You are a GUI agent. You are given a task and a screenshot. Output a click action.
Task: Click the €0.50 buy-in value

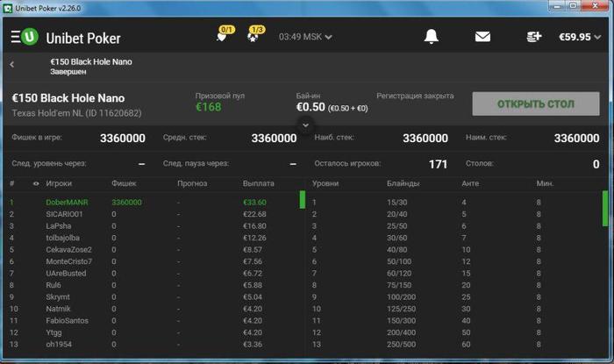click(x=311, y=107)
